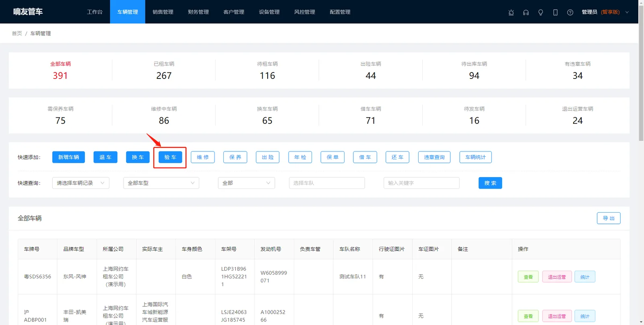
Task: Go to 首页 breadcrumb link
Action: pyautogui.click(x=17, y=33)
